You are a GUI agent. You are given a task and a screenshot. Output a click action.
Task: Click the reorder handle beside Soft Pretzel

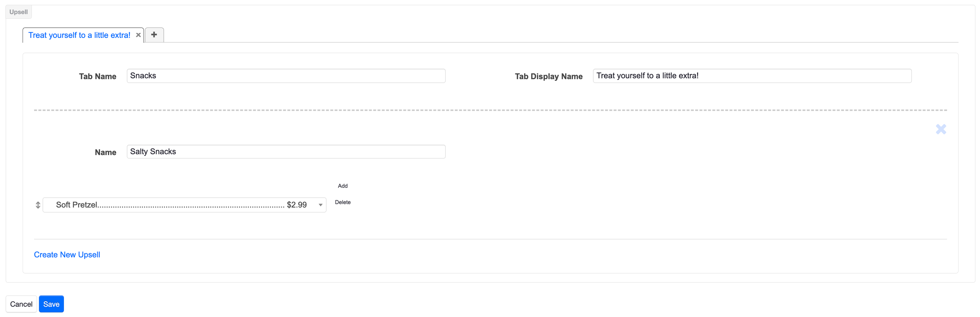click(x=38, y=205)
